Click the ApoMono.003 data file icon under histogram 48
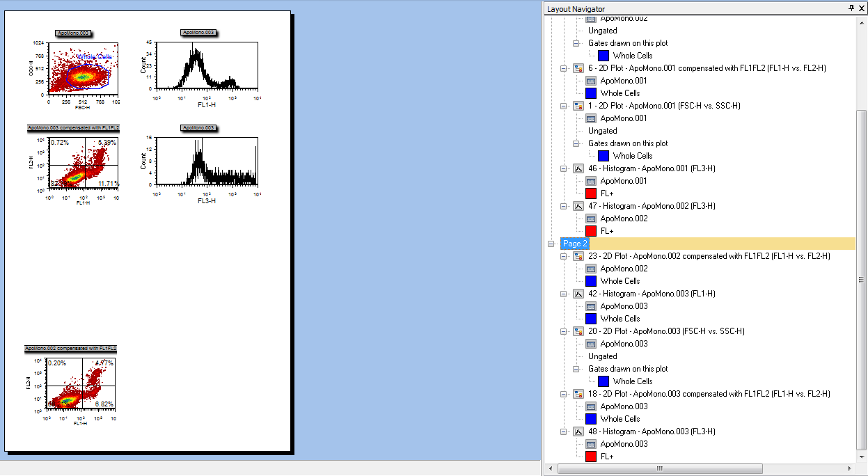The height and width of the screenshot is (476, 868). click(591, 444)
